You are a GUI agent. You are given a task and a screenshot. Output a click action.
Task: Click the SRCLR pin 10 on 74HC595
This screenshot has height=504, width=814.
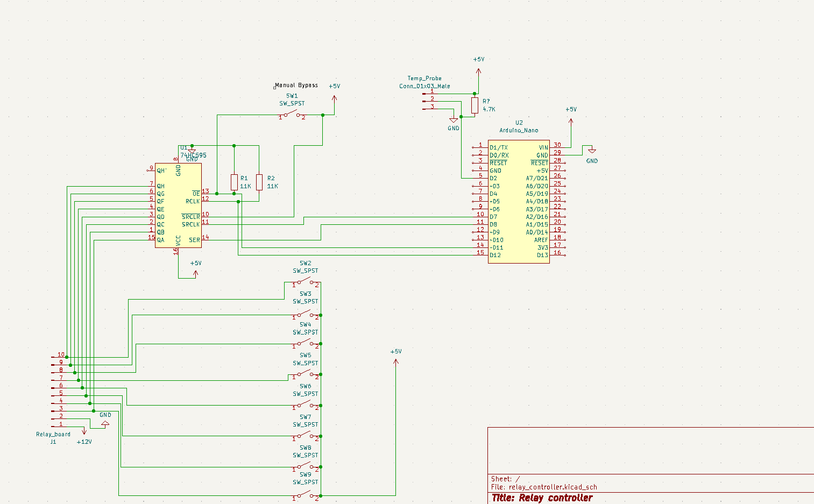206,217
